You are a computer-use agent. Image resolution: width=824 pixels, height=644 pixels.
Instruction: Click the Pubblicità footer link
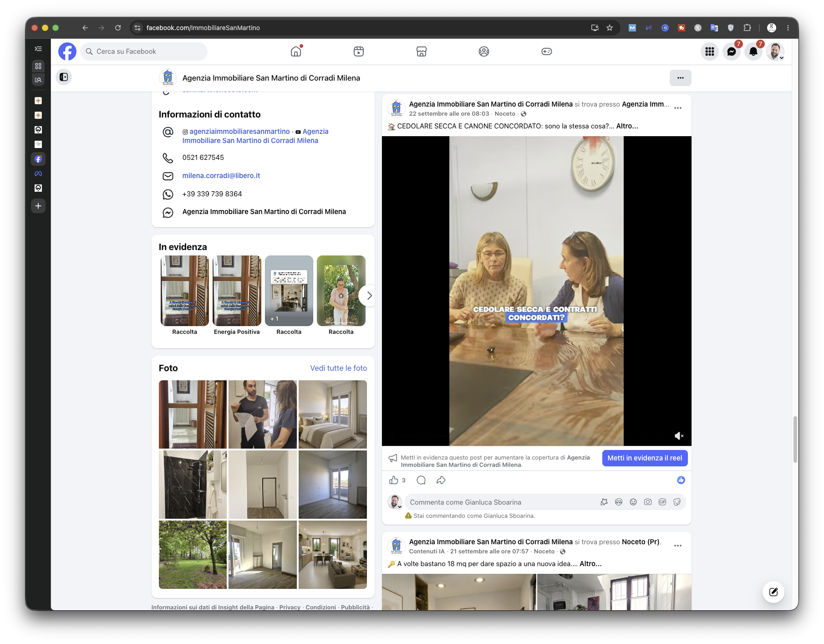(355, 607)
